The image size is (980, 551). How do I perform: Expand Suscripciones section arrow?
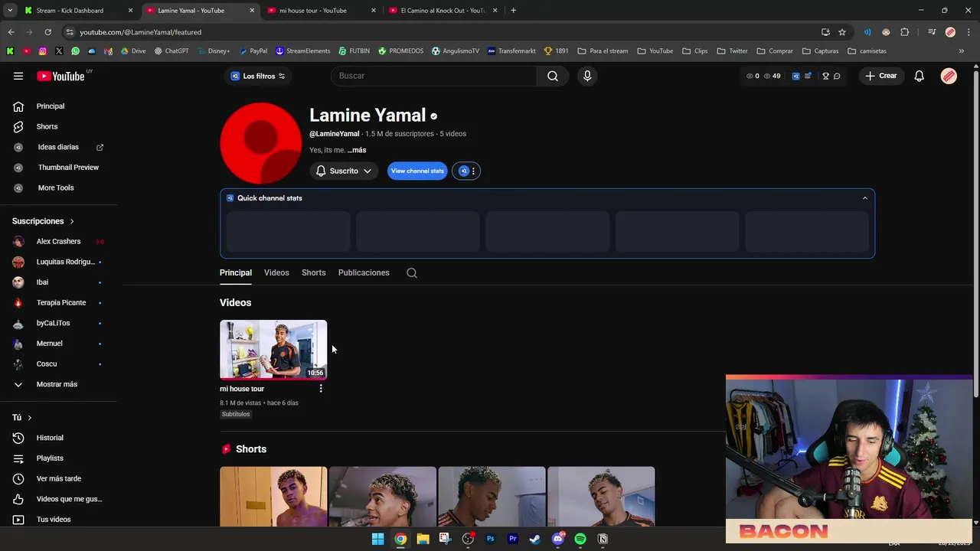tap(72, 221)
